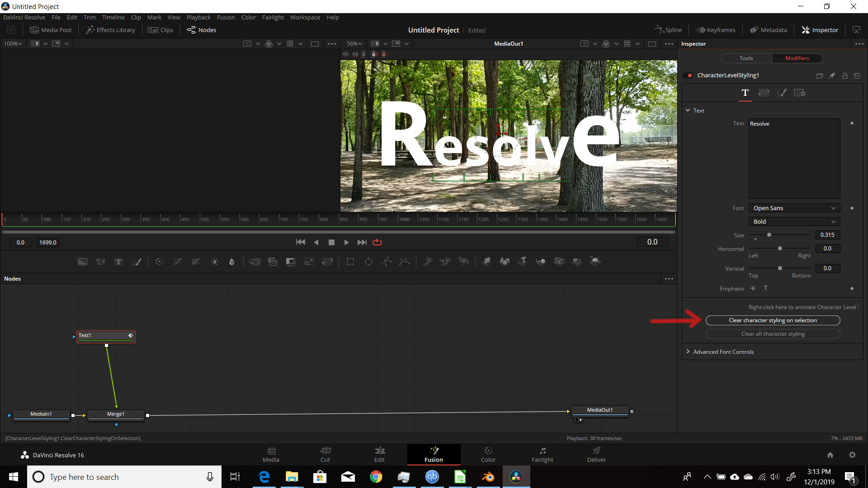
Task: Expand Advanced Font Controls
Action: [x=688, y=352]
